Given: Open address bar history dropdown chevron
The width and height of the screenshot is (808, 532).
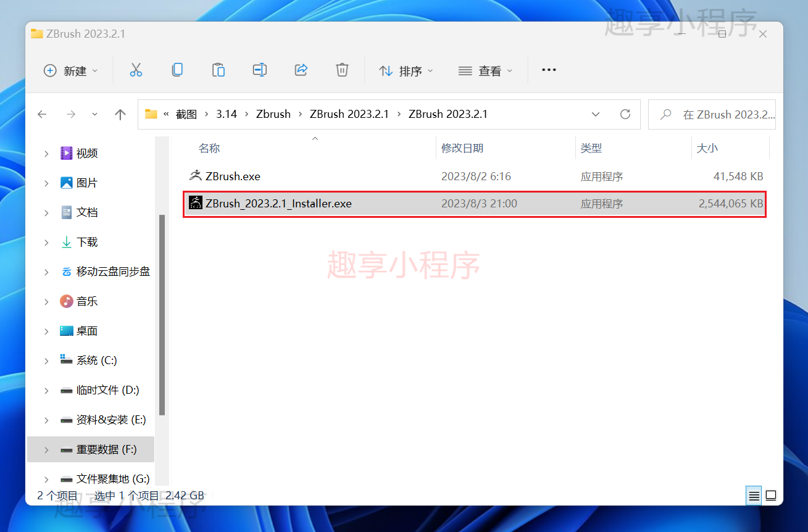Looking at the screenshot, I should click(x=596, y=114).
